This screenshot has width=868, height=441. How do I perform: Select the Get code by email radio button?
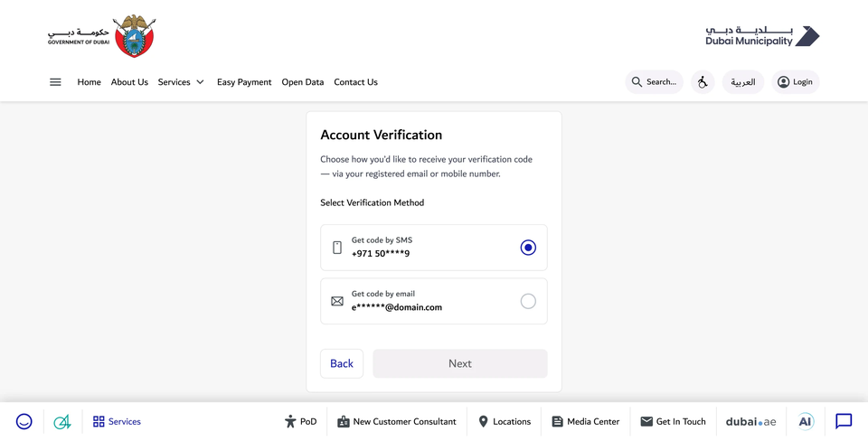click(x=528, y=301)
